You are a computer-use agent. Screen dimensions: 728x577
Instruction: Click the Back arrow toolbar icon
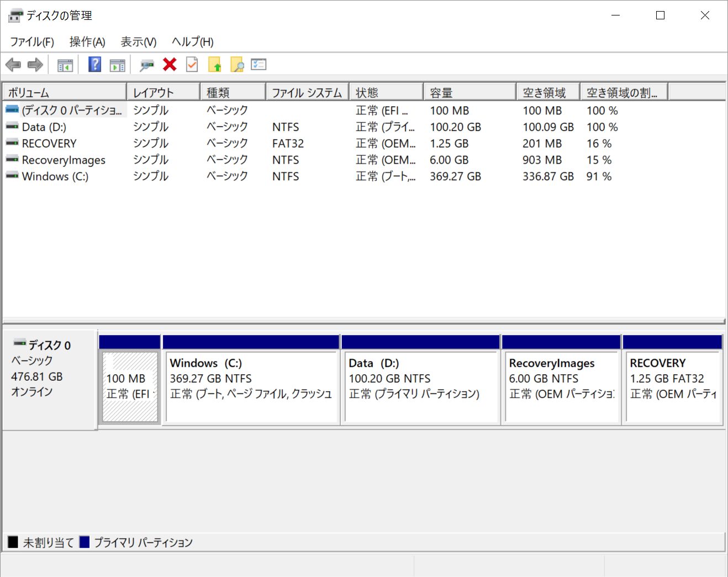[x=13, y=65]
